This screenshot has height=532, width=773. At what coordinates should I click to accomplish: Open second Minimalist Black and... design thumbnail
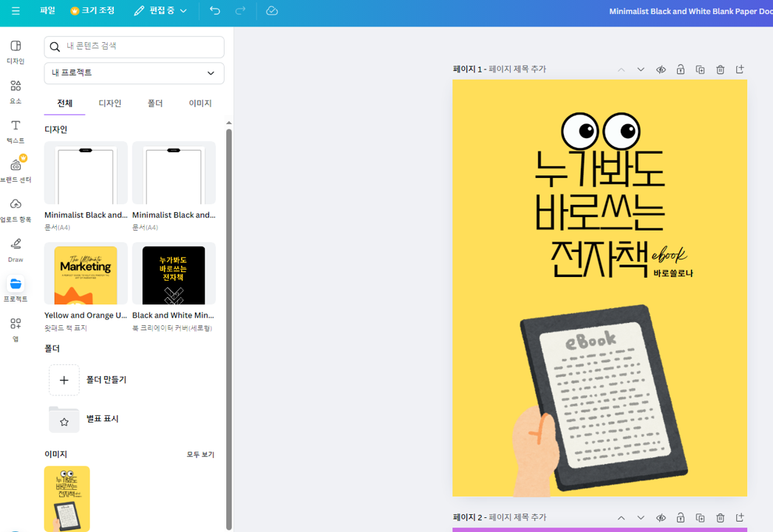(x=174, y=173)
